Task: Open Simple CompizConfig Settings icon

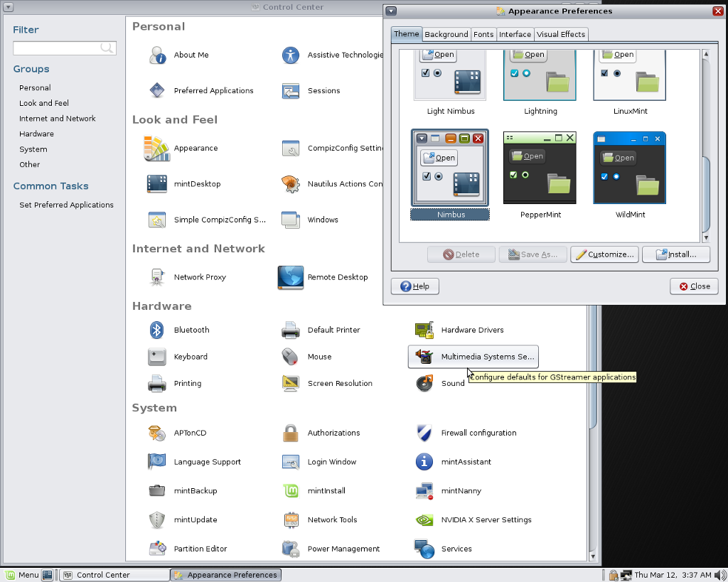Action: (x=157, y=220)
